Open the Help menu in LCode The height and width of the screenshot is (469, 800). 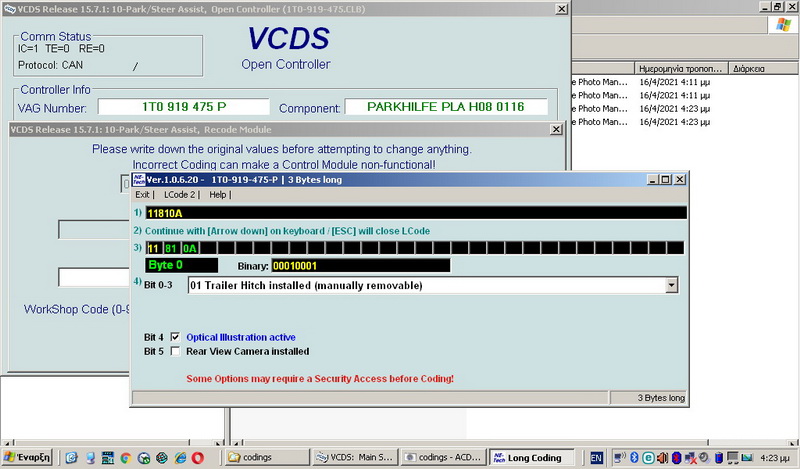tap(217, 194)
